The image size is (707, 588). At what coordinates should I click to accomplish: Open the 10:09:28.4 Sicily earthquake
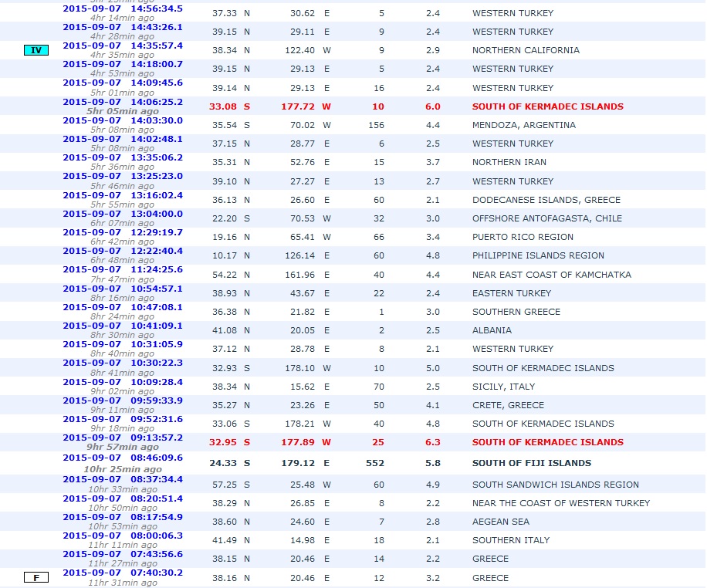tap(123, 382)
